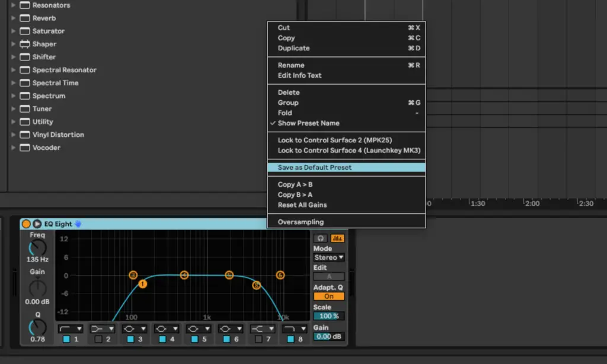607x364 pixels.
Task: Choose Reset All Gains
Action: [x=346, y=205]
